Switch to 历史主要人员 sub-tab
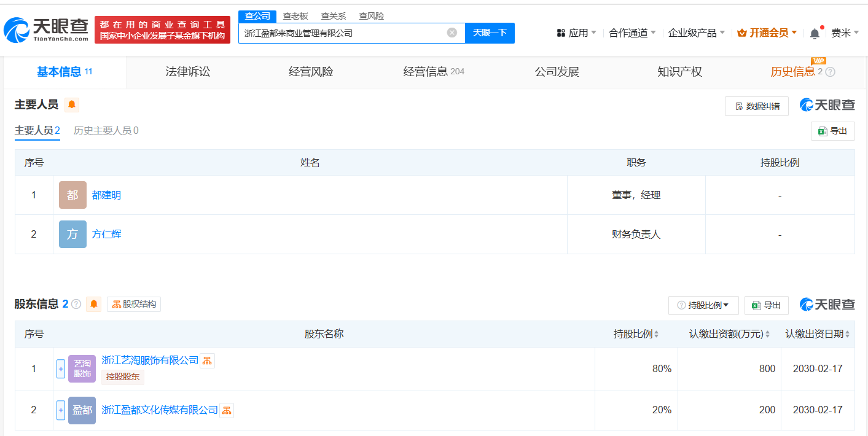Image resolution: width=868 pixels, height=436 pixels. pyautogui.click(x=106, y=131)
